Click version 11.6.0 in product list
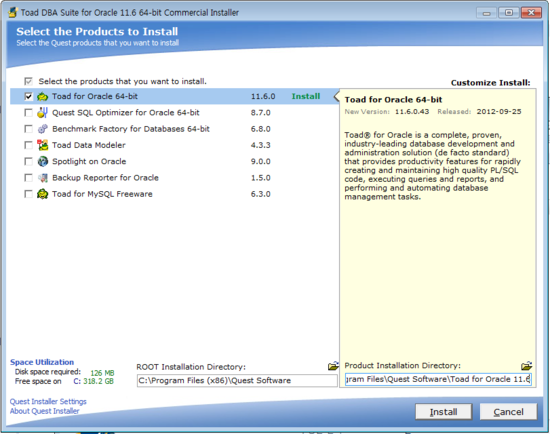Viewport: 550px width, 434px height. click(x=263, y=96)
